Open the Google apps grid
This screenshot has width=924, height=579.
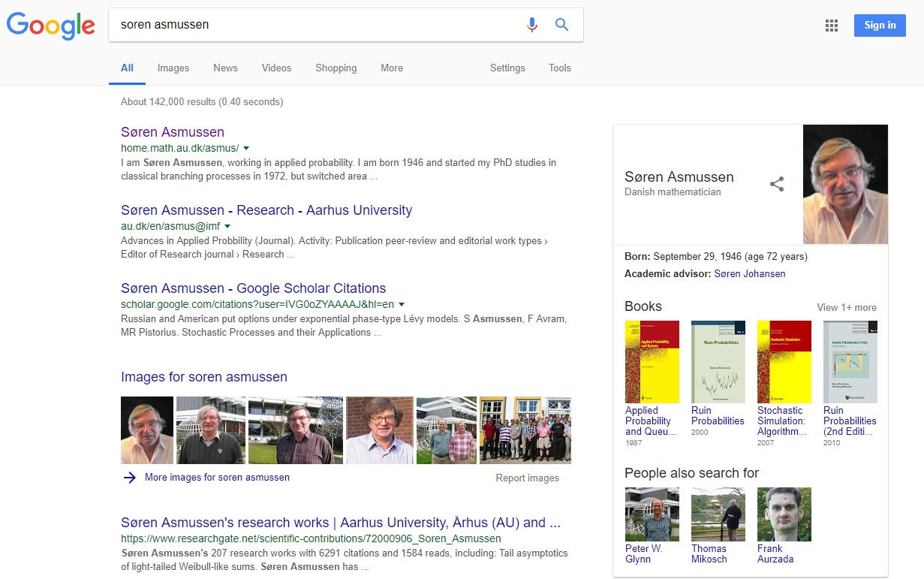[x=831, y=26]
